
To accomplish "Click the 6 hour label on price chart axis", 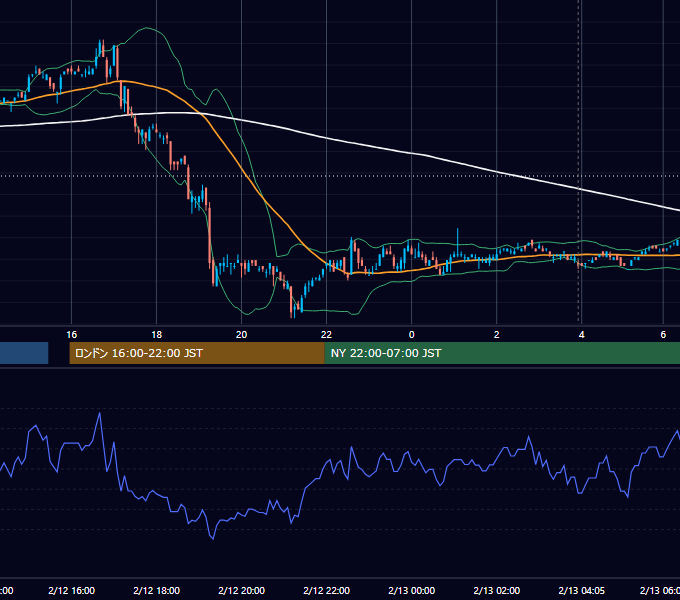I will click(663, 335).
